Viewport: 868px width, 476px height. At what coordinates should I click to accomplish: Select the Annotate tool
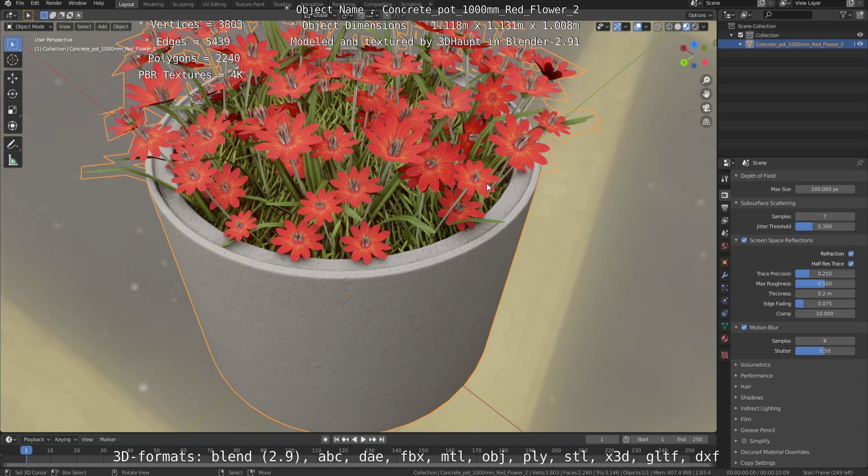(x=13, y=145)
